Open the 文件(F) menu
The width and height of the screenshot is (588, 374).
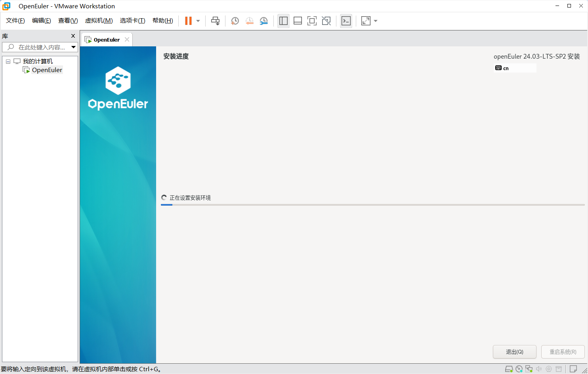click(15, 21)
